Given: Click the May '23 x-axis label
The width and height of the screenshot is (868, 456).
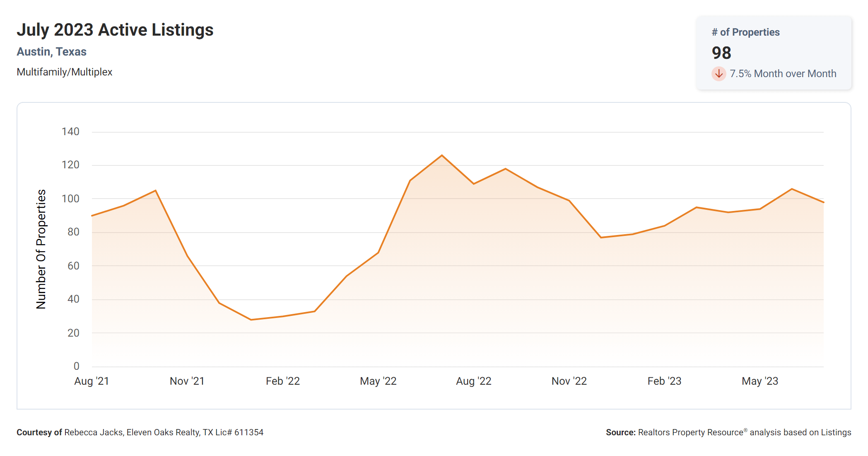Looking at the screenshot, I should (x=760, y=381).
